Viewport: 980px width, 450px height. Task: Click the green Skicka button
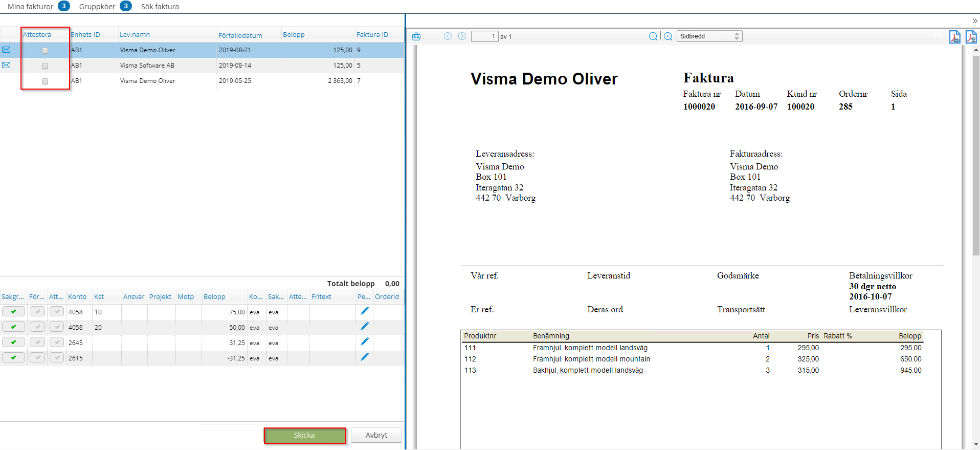304,435
